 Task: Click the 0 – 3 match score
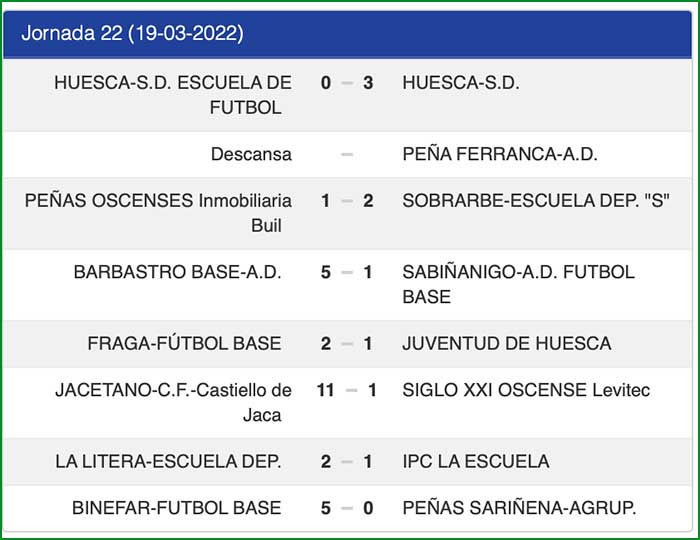coord(347,83)
